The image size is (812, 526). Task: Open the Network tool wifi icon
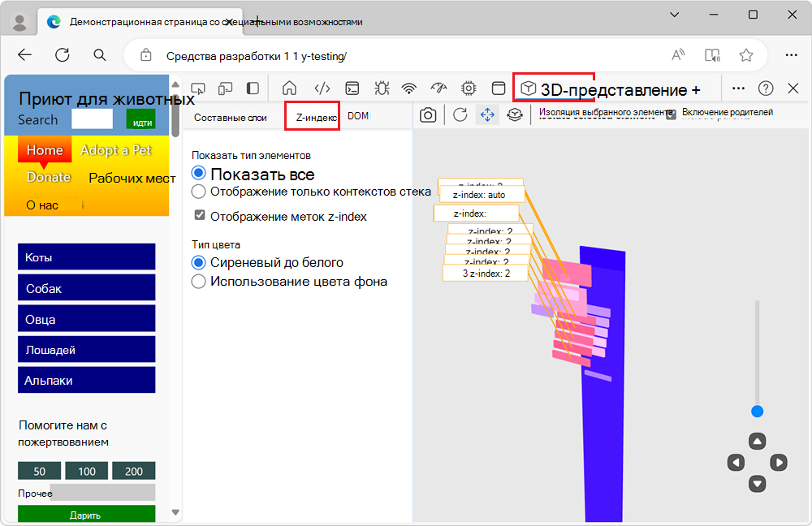tap(409, 88)
